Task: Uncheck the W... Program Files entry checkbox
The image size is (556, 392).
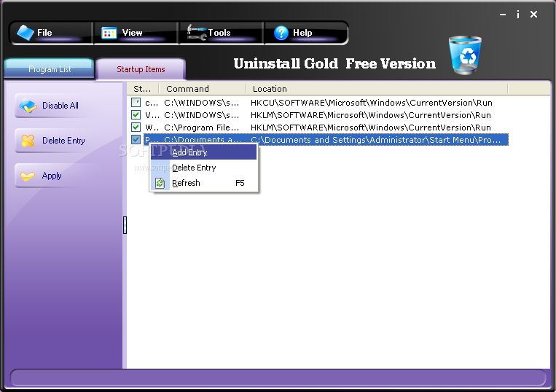Action: pos(136,128)
